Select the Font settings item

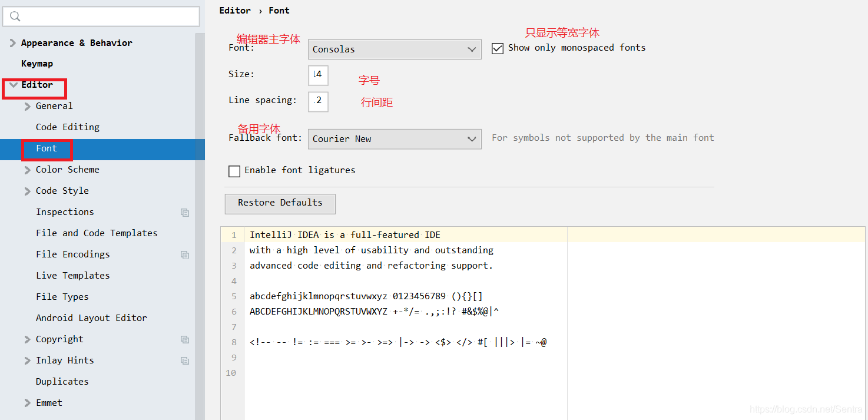tap(47, 148)
